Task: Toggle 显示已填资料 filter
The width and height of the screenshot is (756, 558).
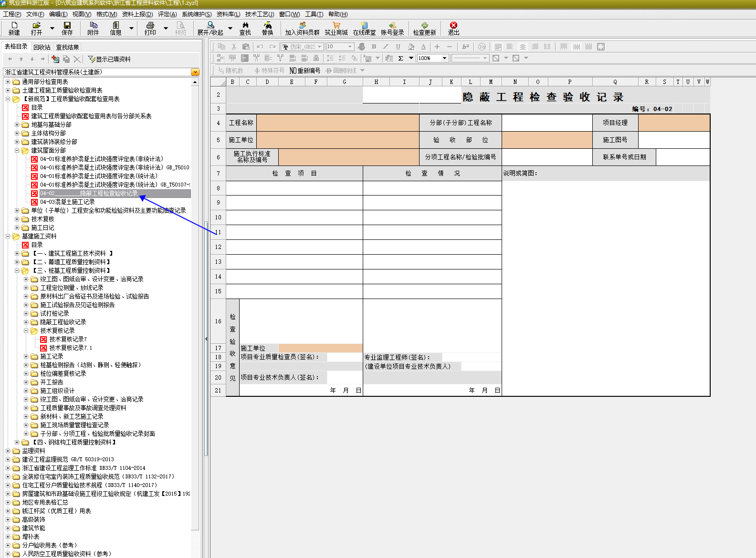Action: (109, 59)
